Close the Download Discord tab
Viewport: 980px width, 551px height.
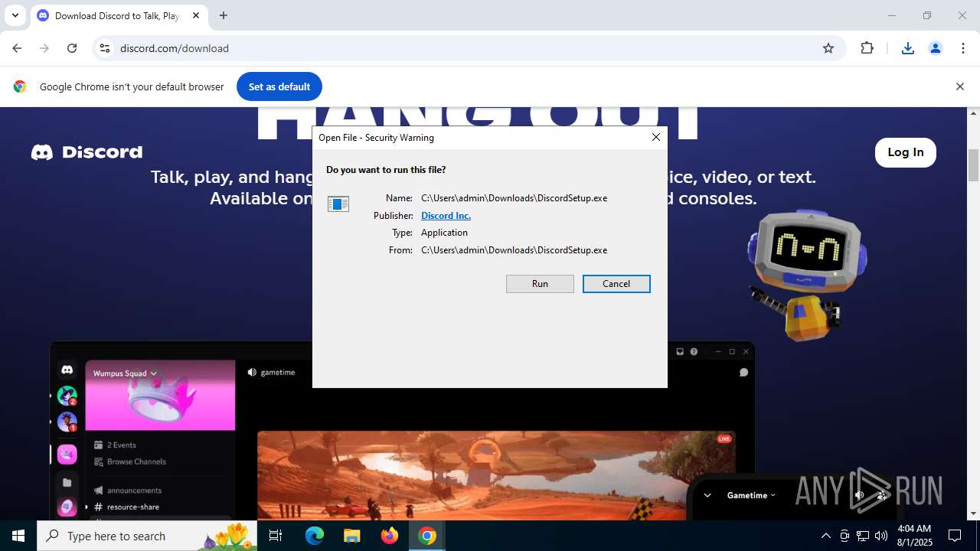[x=196, y=15]
